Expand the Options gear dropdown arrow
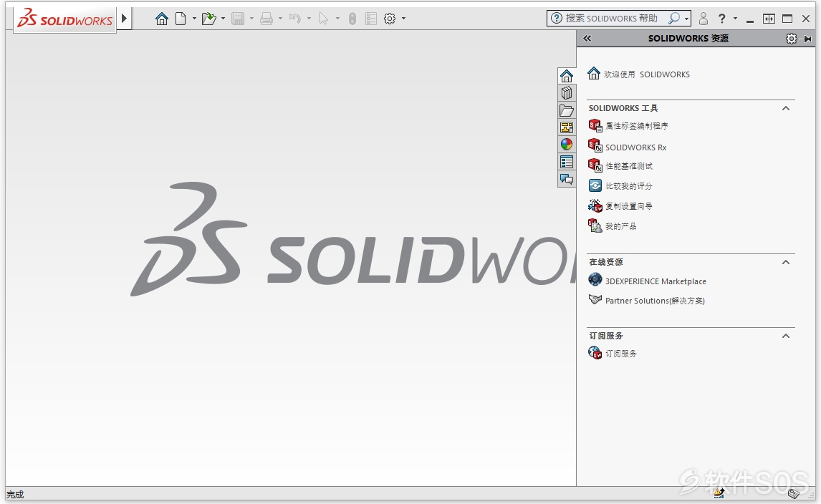Image resolution: width=821 pixels, height=504 pixels. [403, 19]
